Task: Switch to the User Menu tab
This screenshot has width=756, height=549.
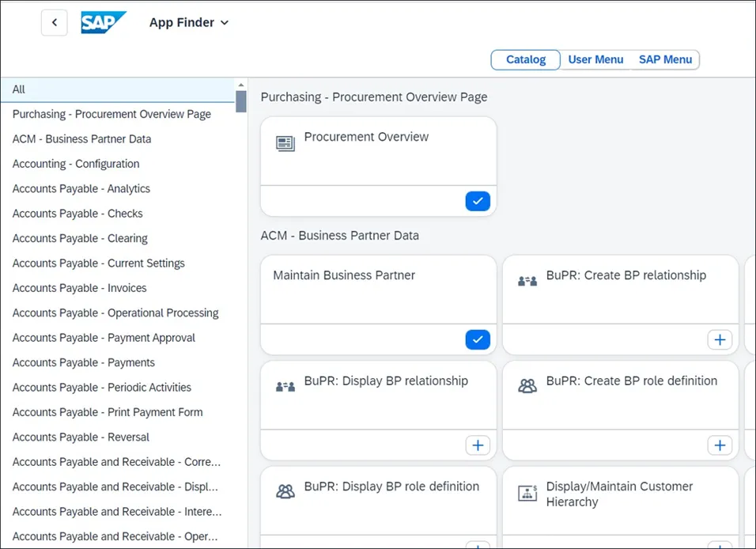Action: (x=595, y=60)
